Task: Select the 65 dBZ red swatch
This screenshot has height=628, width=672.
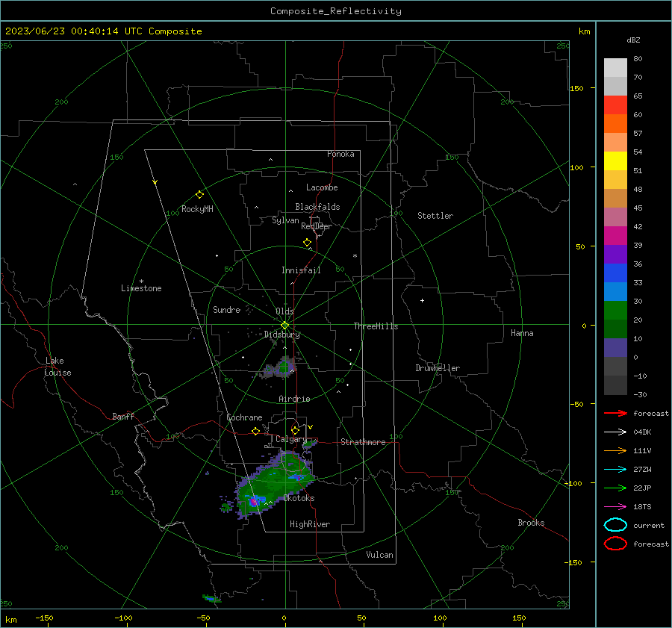Action: (x=615, y=105)
